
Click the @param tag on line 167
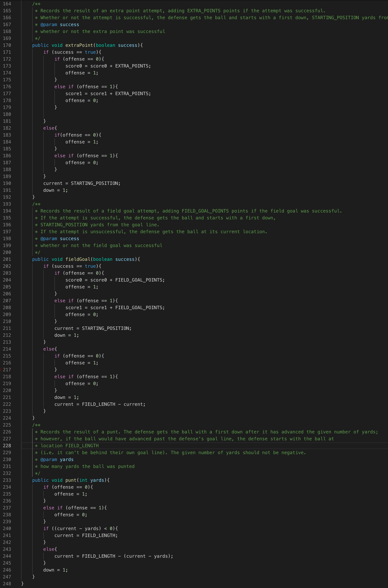point(49,25)
